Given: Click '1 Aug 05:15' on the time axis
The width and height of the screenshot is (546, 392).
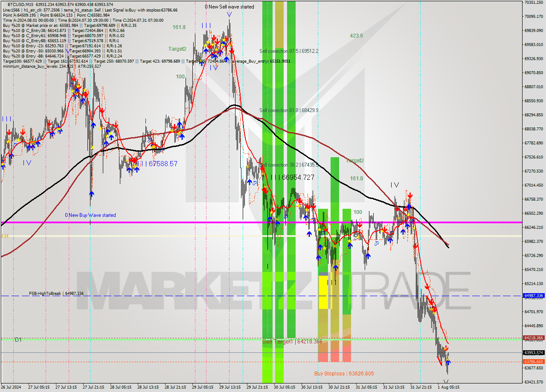Looking at the screenshot, I should [x=449, y=387].
